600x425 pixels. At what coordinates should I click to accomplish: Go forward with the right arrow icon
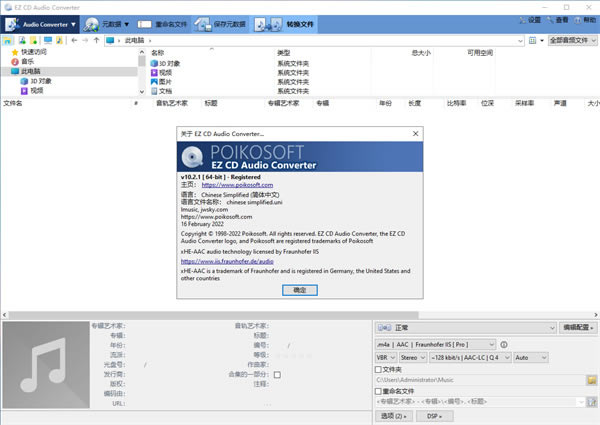[x=85, y=40]
